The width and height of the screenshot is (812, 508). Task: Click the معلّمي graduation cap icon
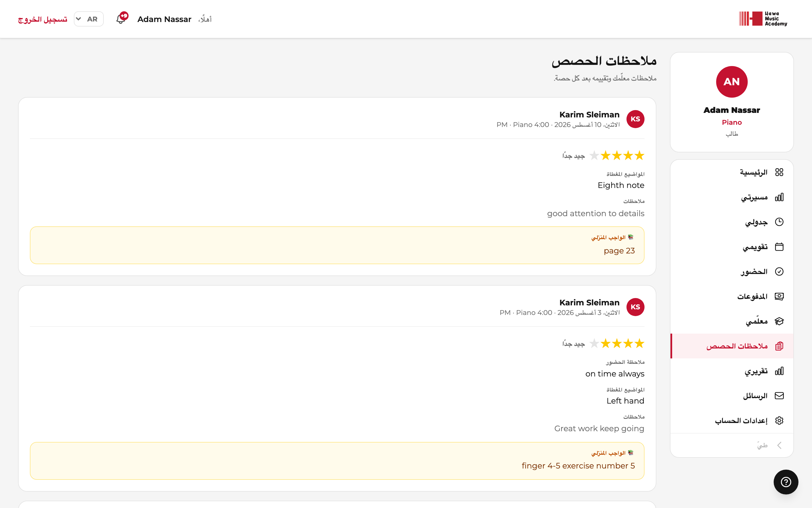pos(779,321)
